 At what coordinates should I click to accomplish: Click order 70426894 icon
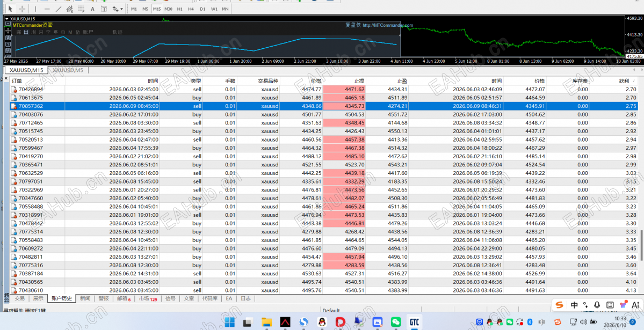tap(14, 89)
